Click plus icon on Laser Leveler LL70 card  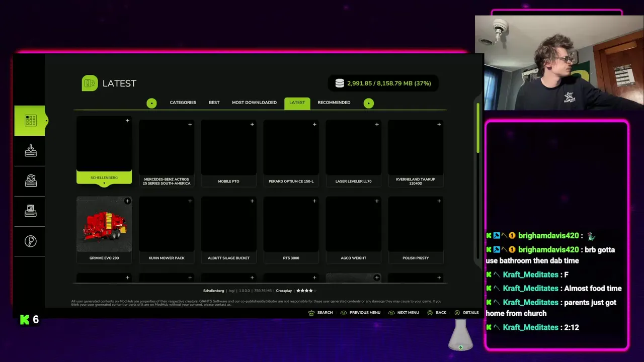click(x=377, y=124)
